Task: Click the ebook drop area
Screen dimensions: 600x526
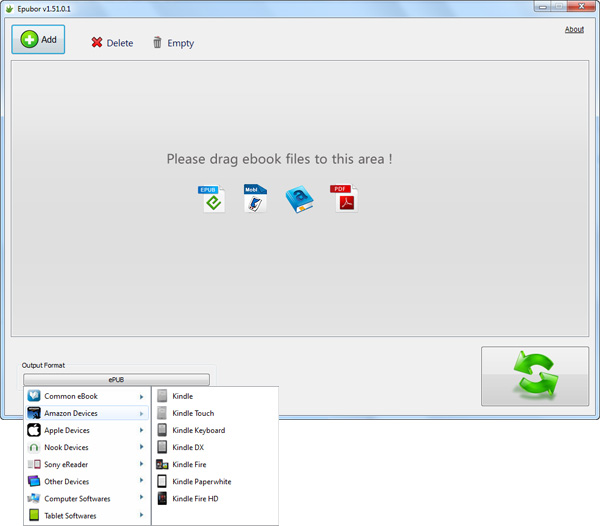Action: pyautogui.click(x=300, y=199)
